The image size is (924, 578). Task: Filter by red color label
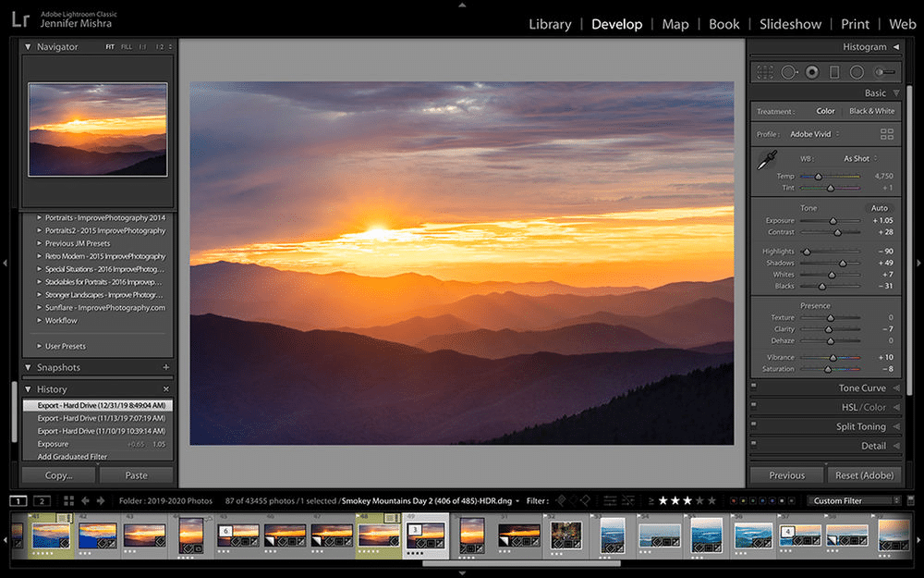[733, 500]
